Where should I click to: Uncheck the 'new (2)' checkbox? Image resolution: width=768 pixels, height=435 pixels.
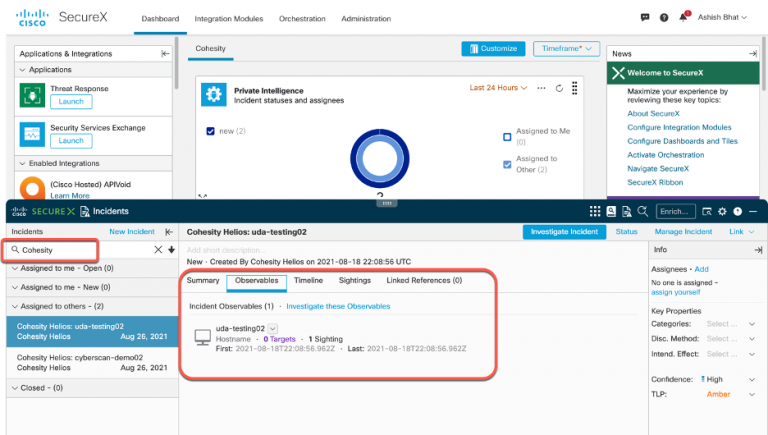pos(210,131)
